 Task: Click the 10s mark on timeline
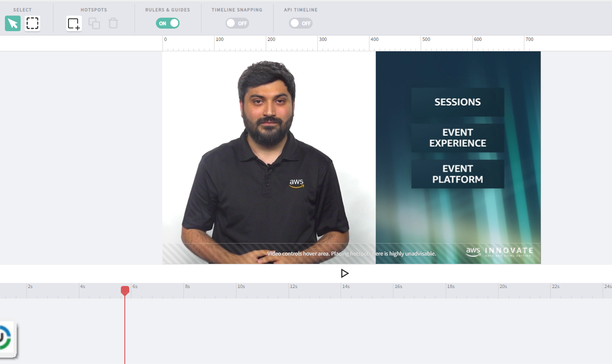point(241,287)
